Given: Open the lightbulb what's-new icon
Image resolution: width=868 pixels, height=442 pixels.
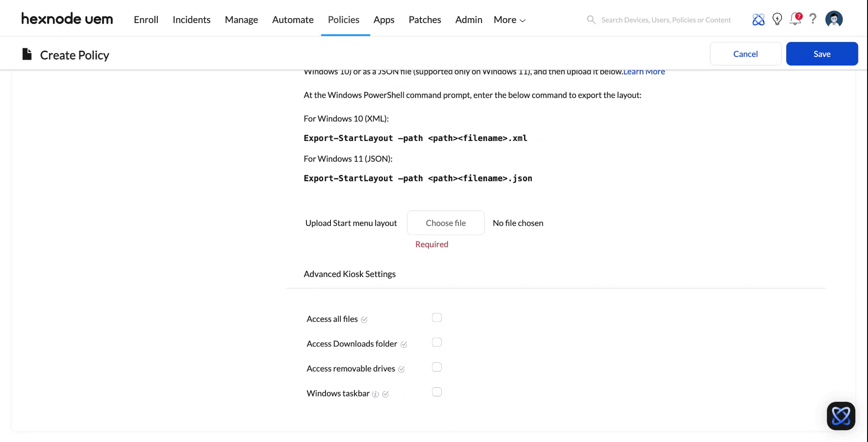Looking at the screenshot, I should click(x=777, y=19).
